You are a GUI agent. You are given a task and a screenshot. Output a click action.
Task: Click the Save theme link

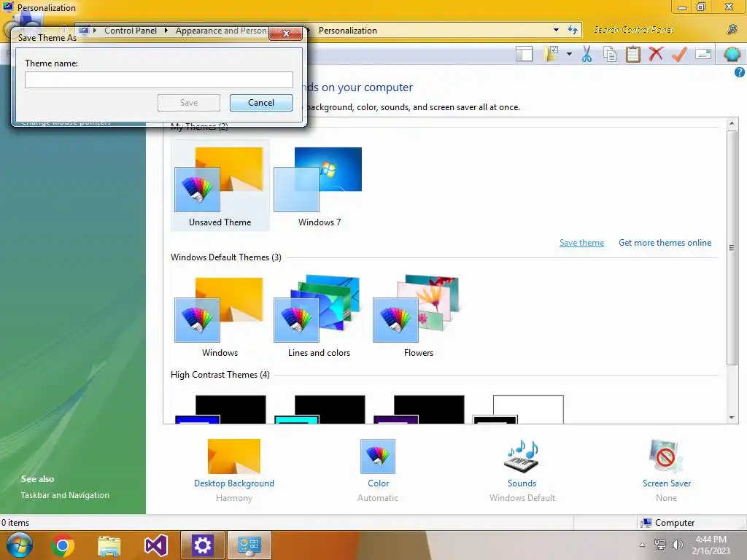tap(581, 243)
